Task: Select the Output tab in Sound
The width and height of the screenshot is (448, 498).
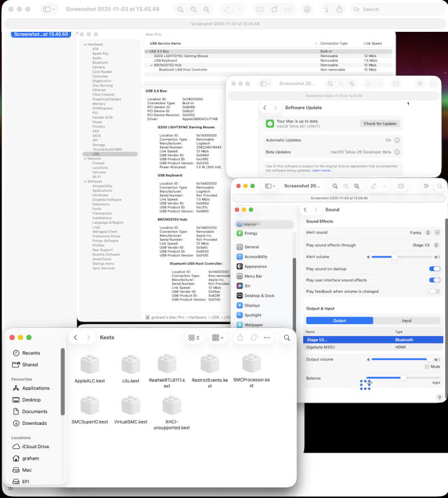Action: click(339, 321)
